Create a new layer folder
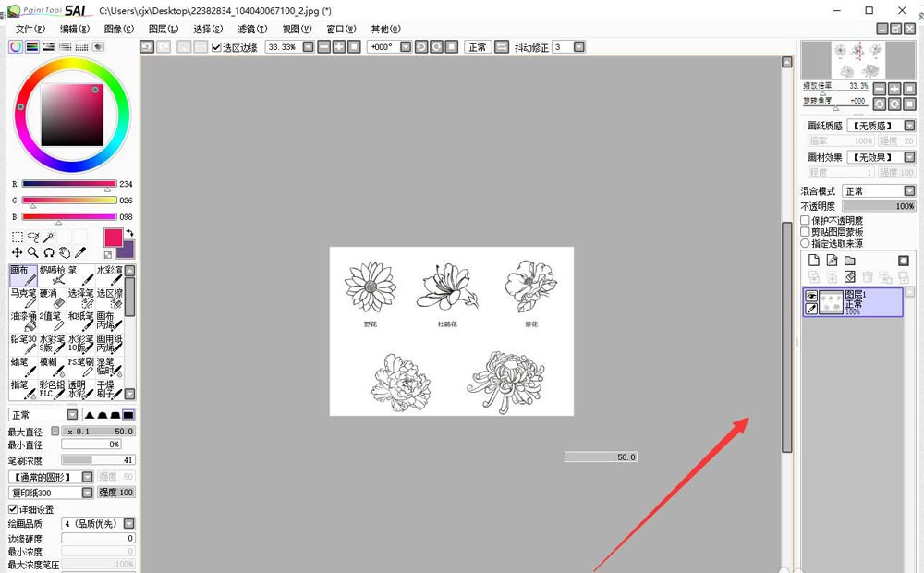This screenshot has width=924, height=573. tap(849, 262)
